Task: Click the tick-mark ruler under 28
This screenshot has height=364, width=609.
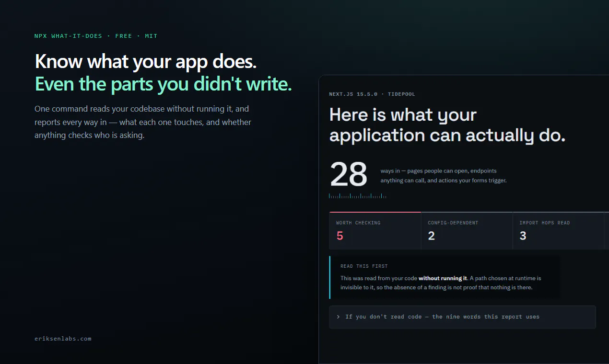Action: pyautogui.click(x=358, y=196)
